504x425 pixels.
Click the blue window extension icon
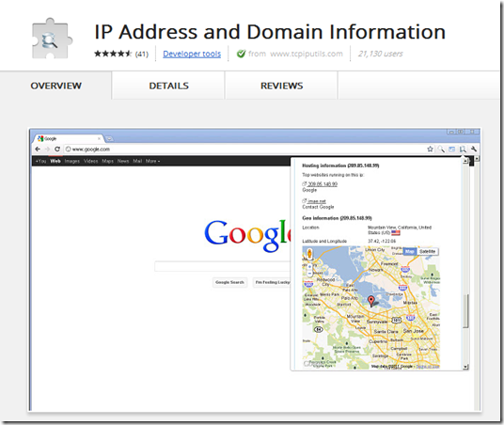click(452, 150)
